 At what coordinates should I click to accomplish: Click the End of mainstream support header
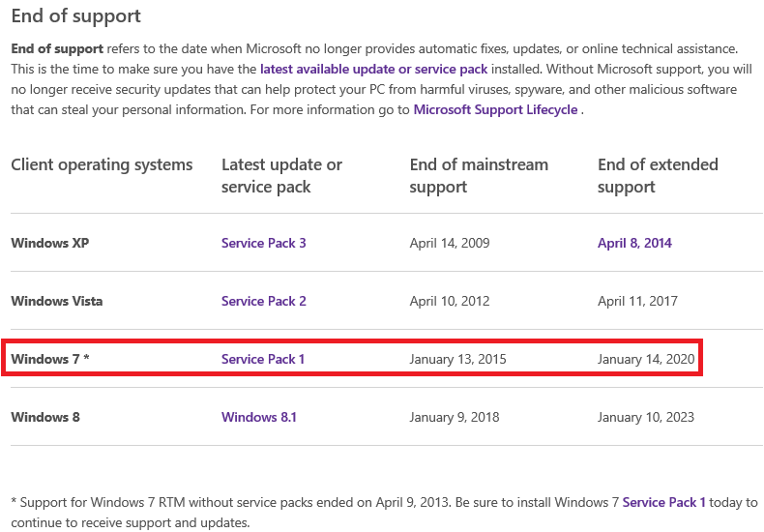coord(479,175)
